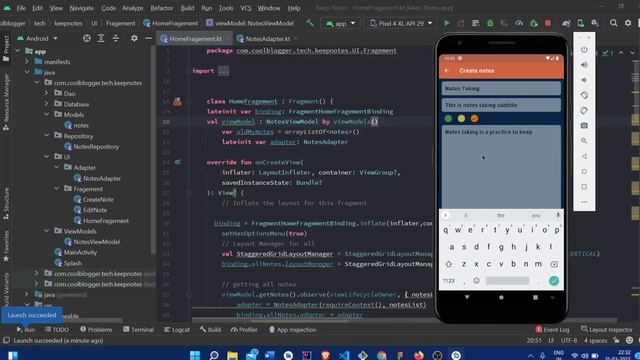Tap the shift key on phone keyboard

click(448, 264)
